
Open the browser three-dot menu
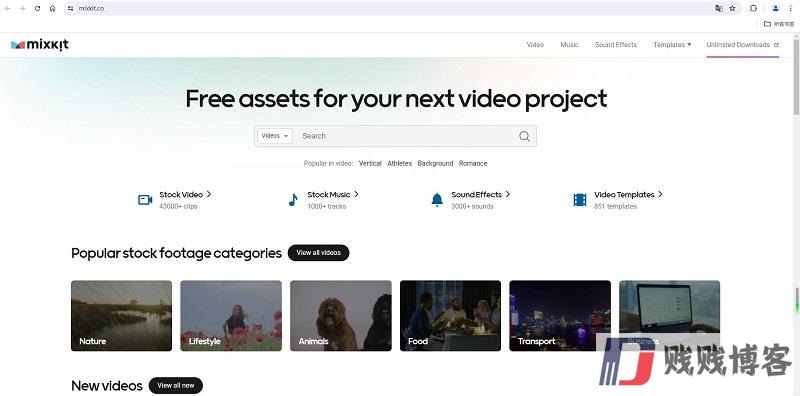point(790,8)
